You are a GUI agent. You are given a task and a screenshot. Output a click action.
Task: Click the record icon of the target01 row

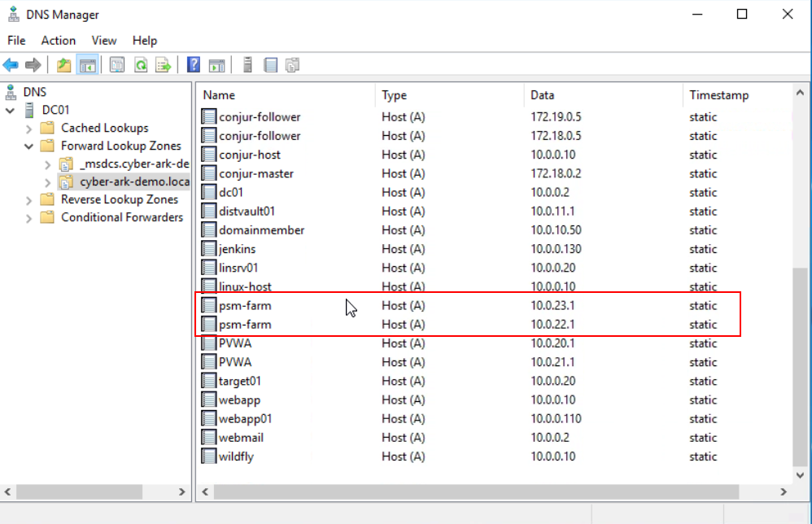(209, 381)
